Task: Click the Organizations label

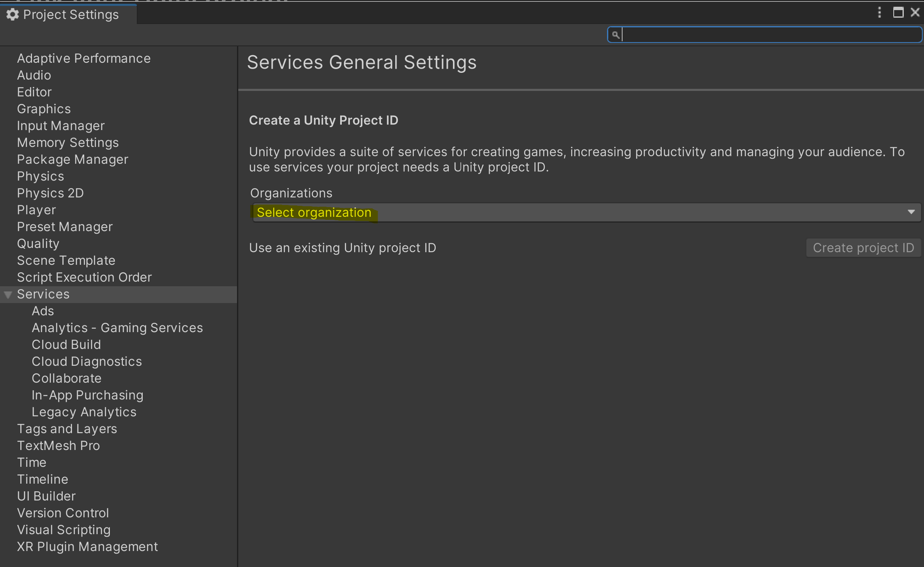Action: [291, 193]
